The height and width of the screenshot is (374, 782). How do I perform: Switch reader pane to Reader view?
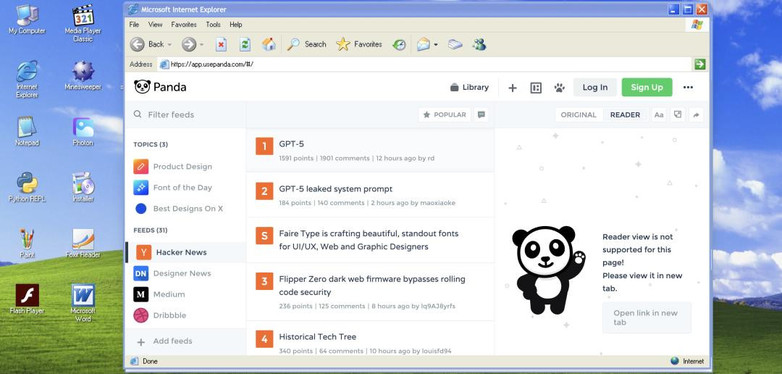[x=625, y=115]
